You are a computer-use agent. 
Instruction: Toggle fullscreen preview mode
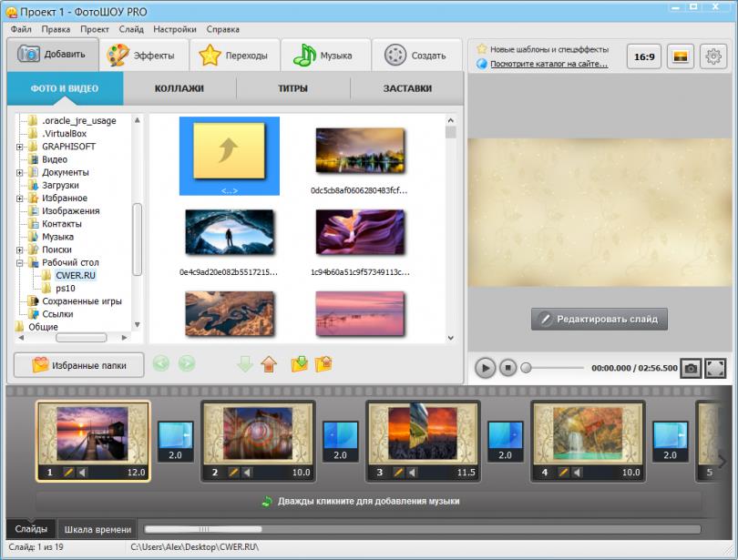point(715,368)
